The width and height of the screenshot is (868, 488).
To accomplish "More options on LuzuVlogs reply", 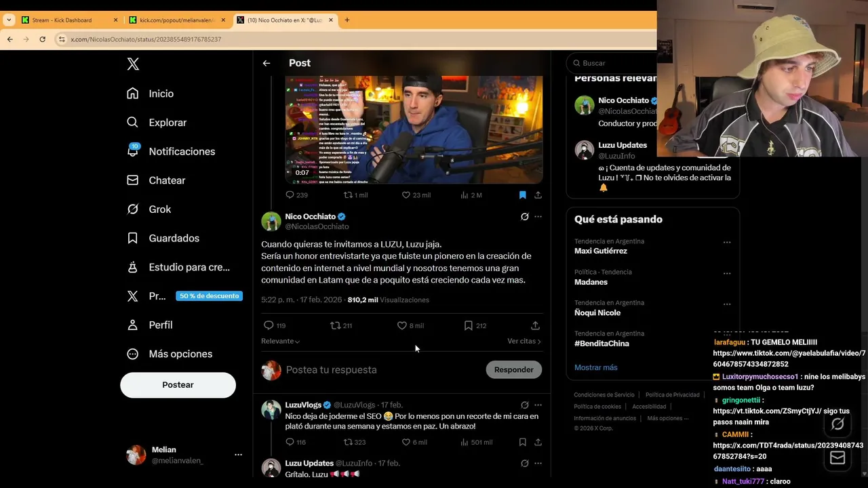I will (x=538, y=405).
